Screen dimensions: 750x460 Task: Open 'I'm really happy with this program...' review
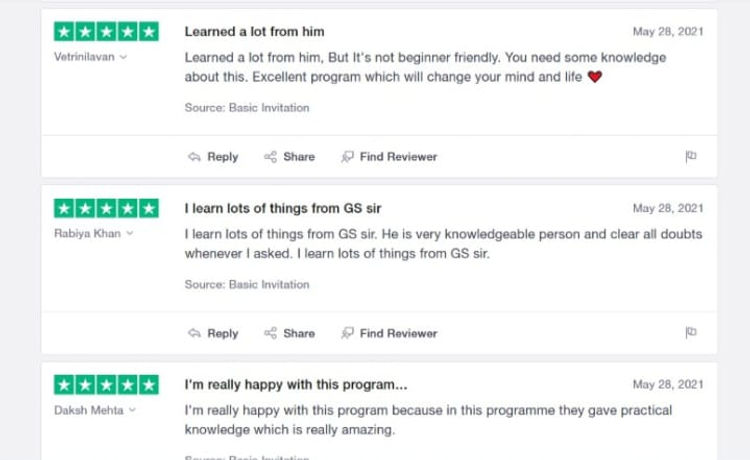[296, 385]
